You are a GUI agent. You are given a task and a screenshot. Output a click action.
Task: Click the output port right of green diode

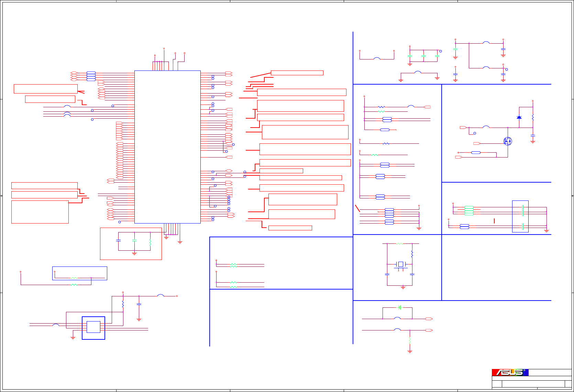[x=429, y=319]
